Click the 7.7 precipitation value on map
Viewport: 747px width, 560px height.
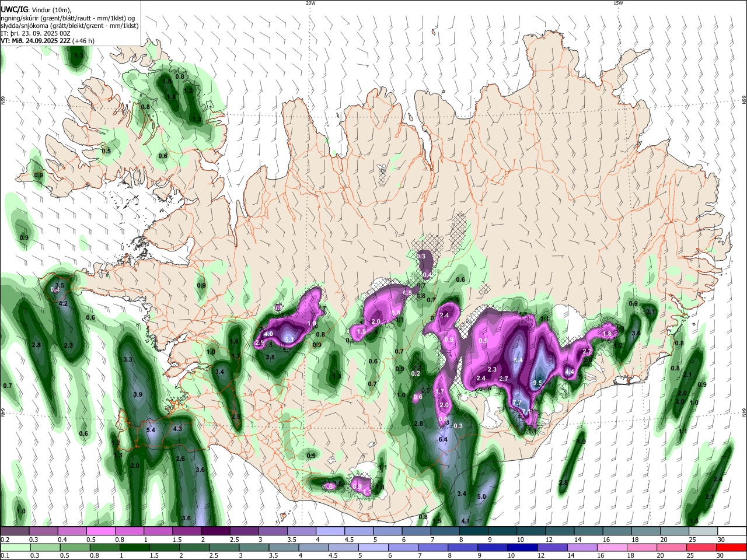[516, 403]
